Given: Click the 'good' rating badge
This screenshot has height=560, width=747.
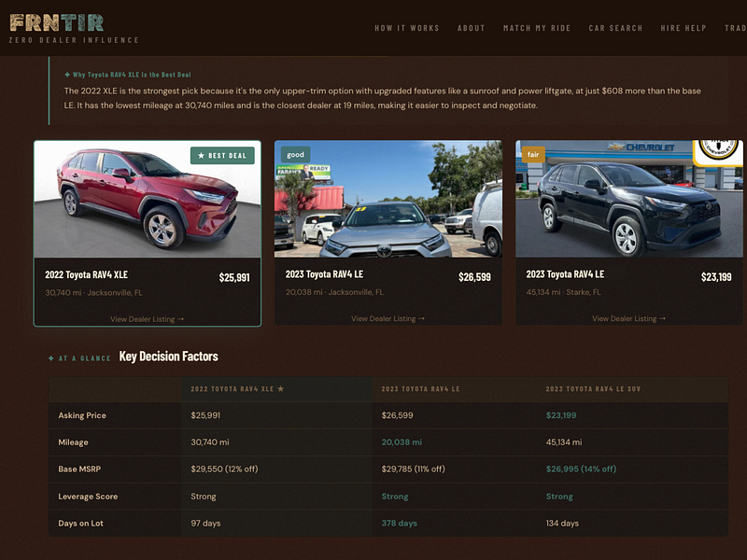Looking at the screenshot, I should 295,154.
